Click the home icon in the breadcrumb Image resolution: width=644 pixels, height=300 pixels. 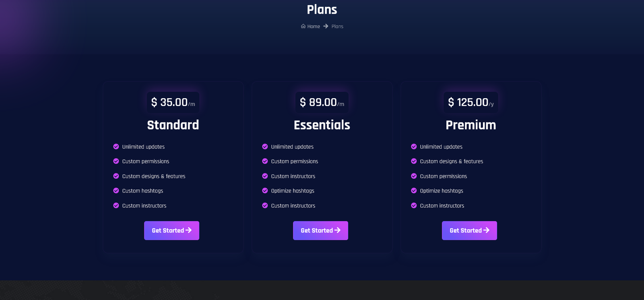[x=303, y=26]
